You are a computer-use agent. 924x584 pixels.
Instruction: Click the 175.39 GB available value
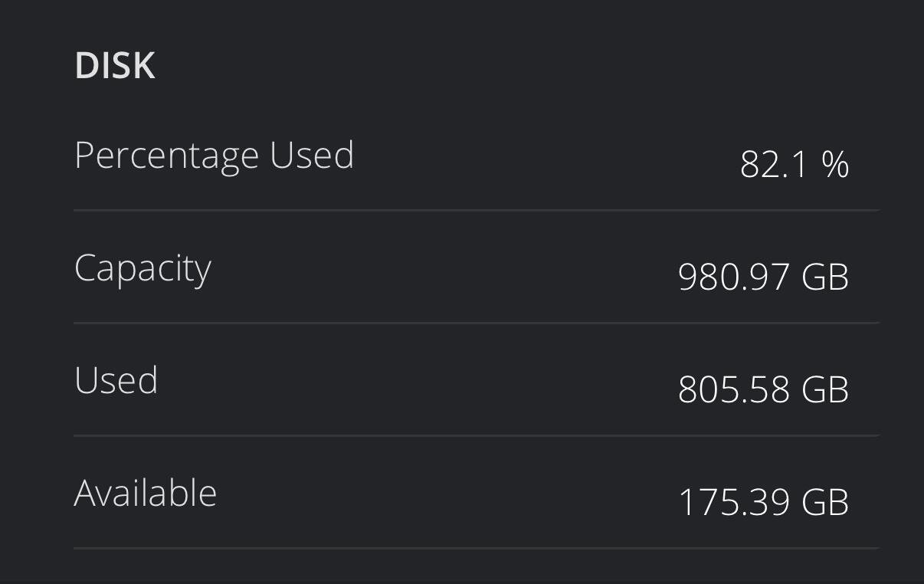(764, 502)
